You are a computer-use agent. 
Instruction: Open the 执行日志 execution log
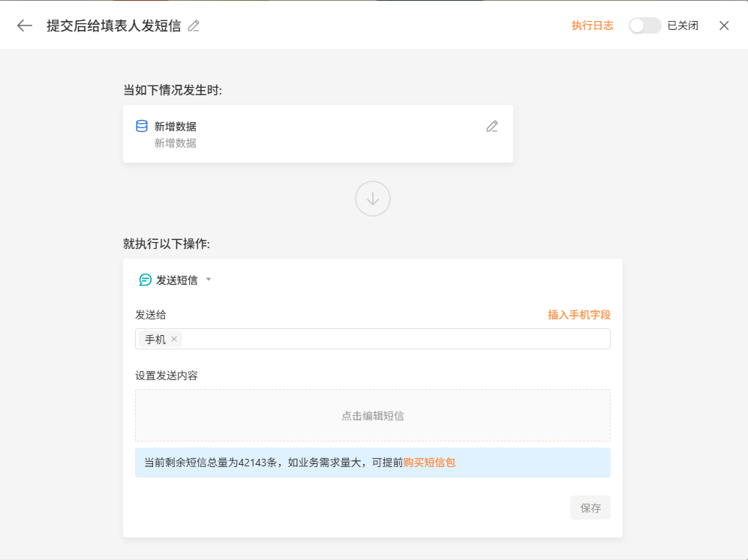pos(593,25)
